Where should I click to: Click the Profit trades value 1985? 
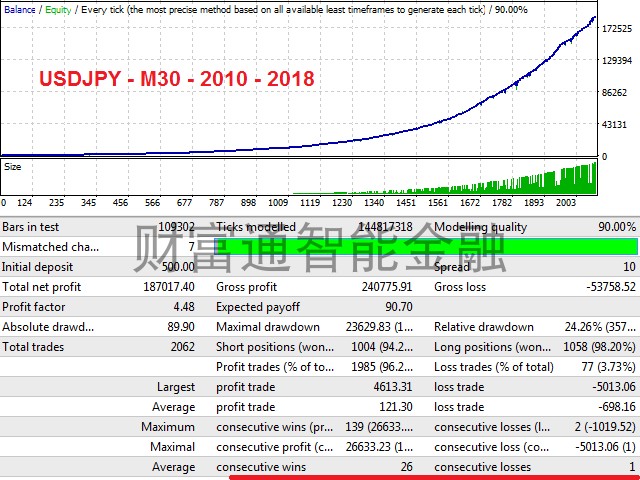tap(382, 367)
